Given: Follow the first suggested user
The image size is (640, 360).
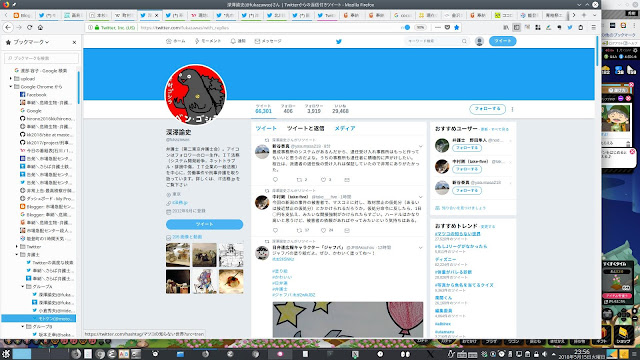Looking at the screenshot, I should 467,148.
